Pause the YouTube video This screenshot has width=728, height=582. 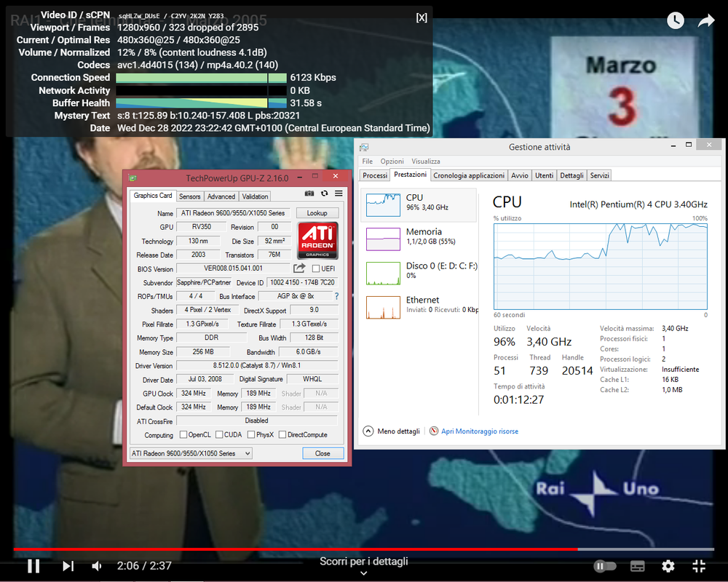[33, 566]
